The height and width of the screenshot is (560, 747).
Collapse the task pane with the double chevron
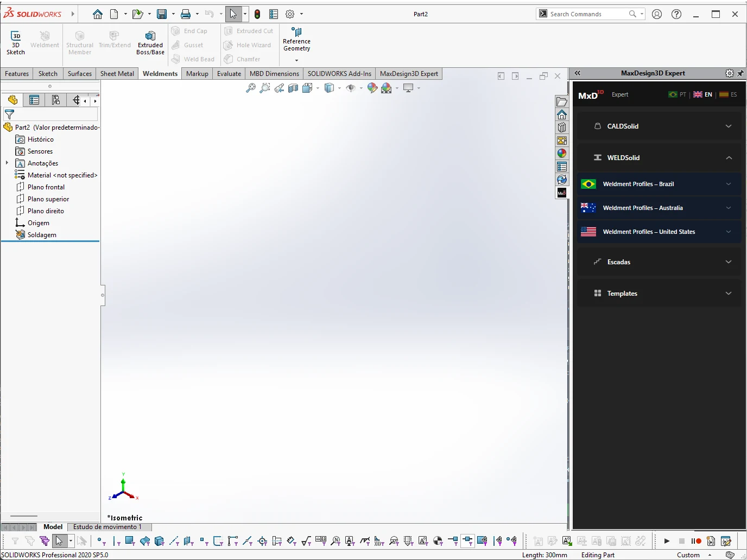(x=578, y=73)
